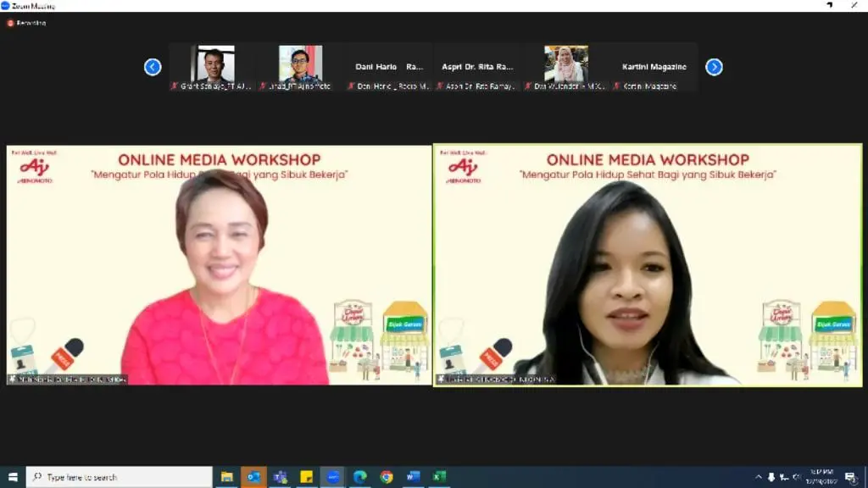
Task: Select the Dani Hario participant tile
Action: [388, 67]
